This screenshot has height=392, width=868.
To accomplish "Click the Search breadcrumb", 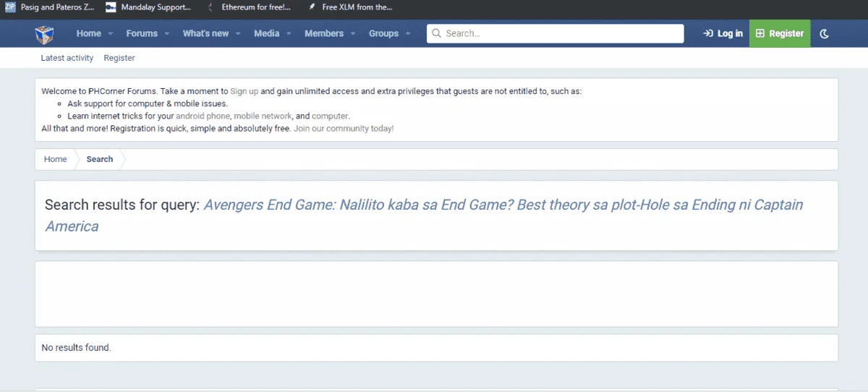I will (100, 159).
